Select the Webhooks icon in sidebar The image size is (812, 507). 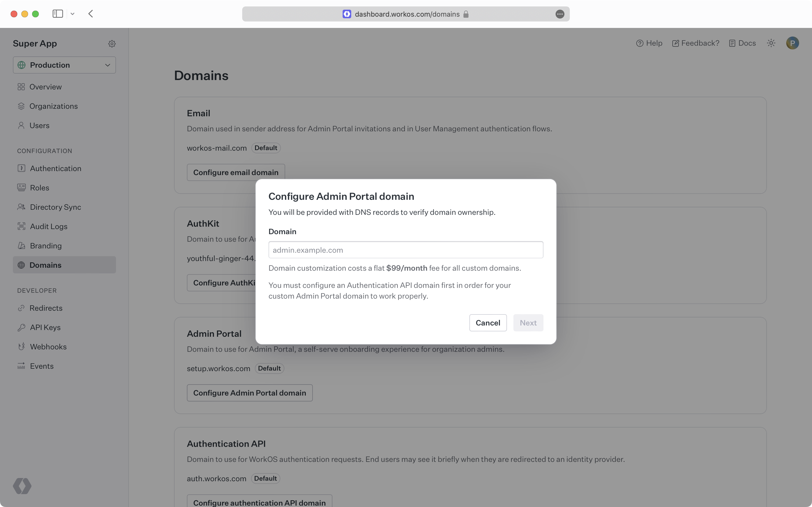[x=21, y=346]
